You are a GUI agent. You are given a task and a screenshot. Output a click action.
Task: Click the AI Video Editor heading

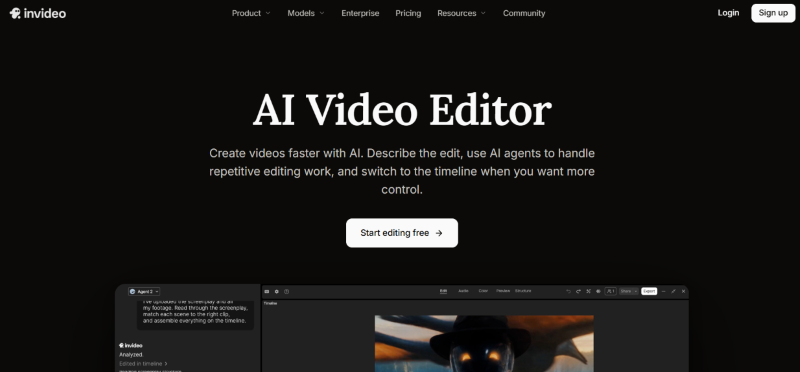[x=402, y=110]
